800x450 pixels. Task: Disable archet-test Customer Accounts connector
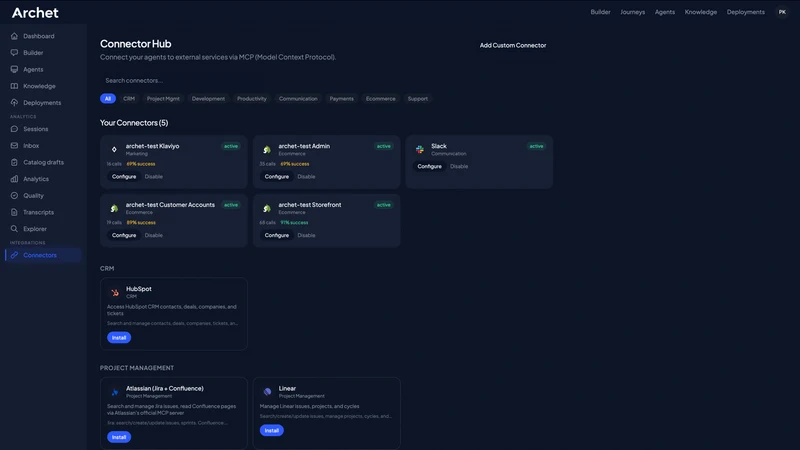point(154,235)
